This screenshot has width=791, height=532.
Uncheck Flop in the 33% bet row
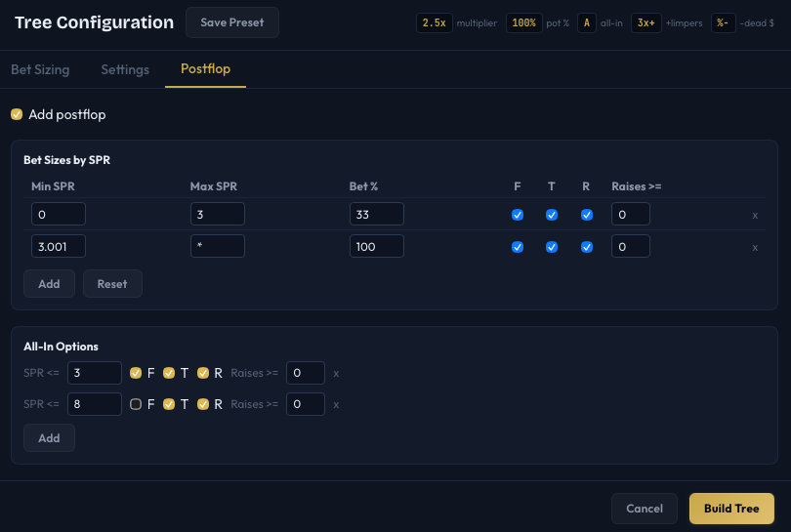pos(518,215)
